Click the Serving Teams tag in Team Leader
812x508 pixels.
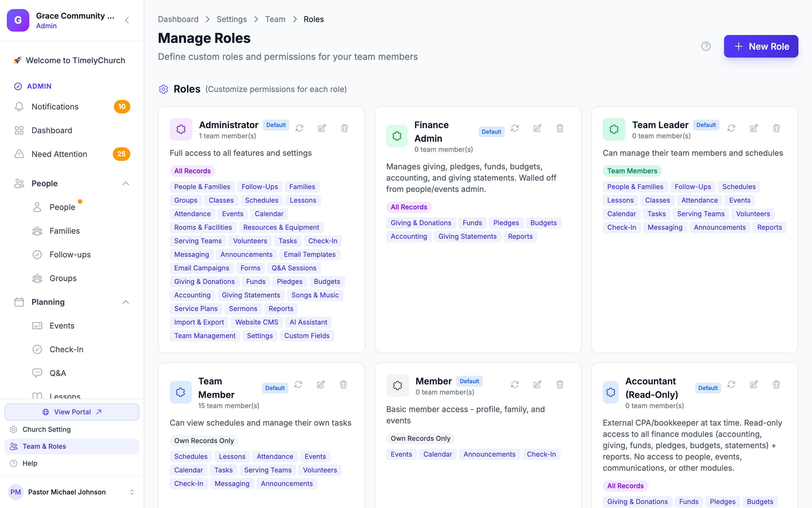pos(701,214)
